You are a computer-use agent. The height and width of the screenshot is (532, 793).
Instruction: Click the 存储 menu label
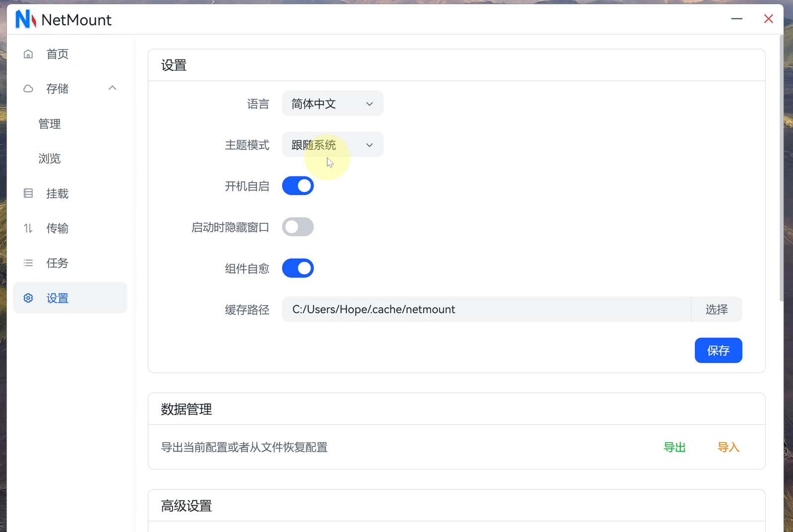pos(57,89)
